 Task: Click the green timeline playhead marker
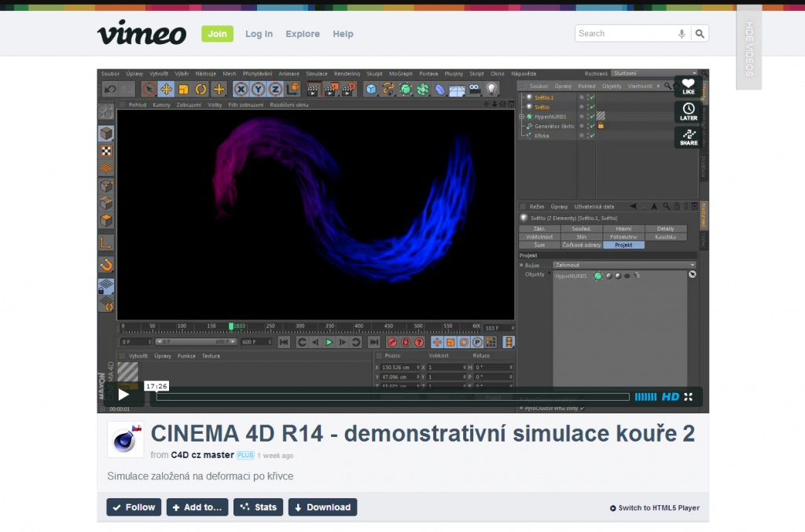[231, 326]
